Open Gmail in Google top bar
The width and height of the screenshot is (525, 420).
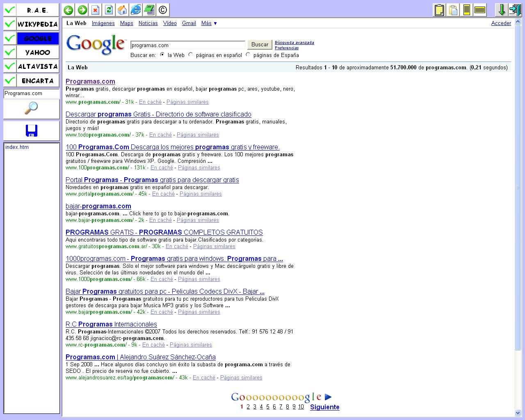click(189, 23)
